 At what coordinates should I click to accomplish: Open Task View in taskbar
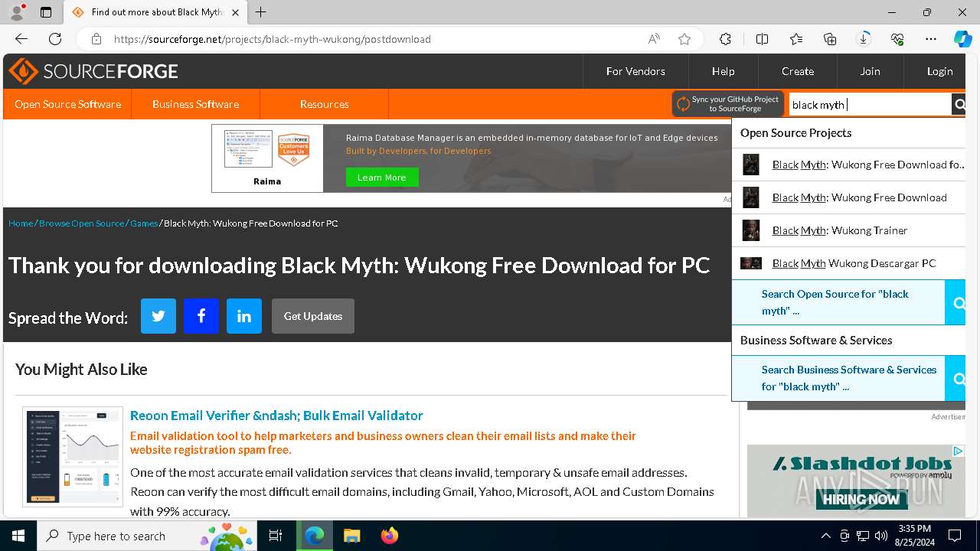276,536
